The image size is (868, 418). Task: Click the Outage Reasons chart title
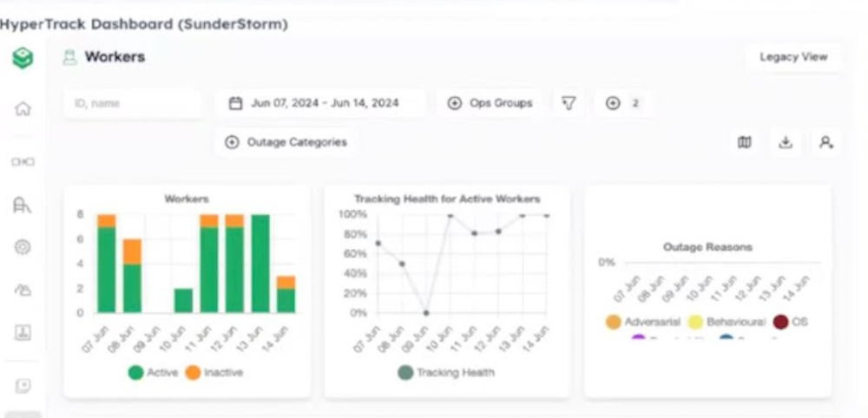click(708, 247)
